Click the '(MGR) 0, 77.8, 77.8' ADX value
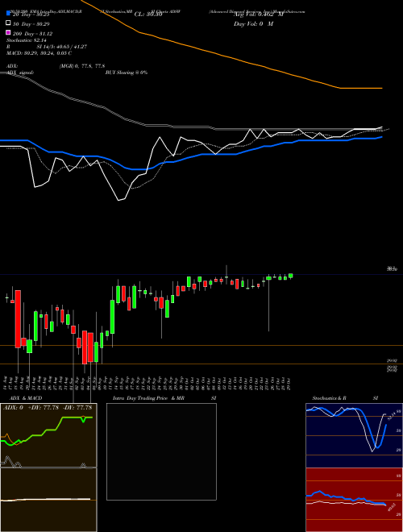This screenshot has width=403, height=532. coord(81,66)
